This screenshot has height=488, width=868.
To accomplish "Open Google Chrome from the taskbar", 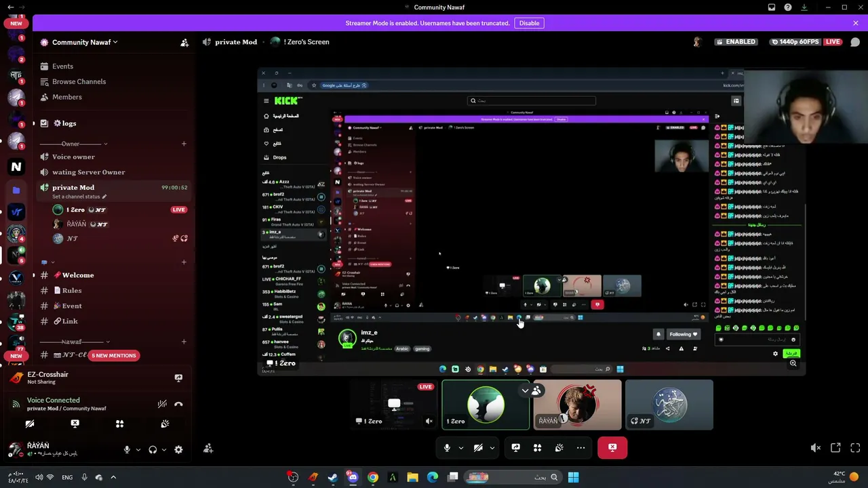I will pyautogui.click(x=373, y=477).
